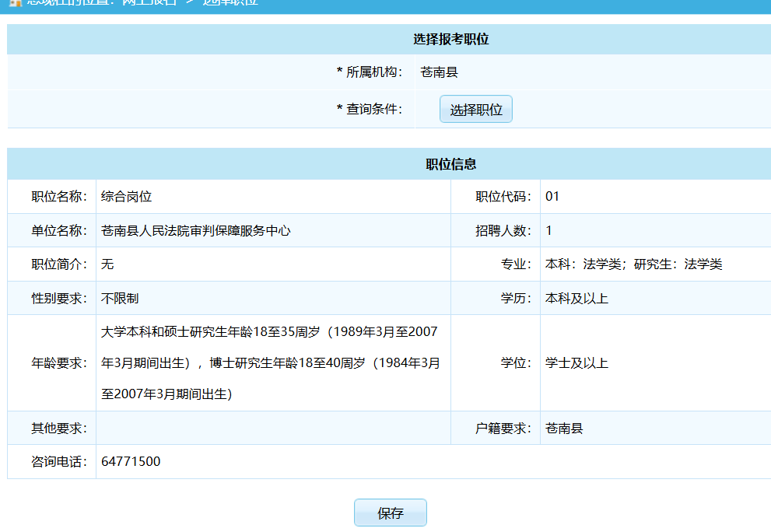771x532 pixels.
Task: Click the 本科及以上 education value
Action: click(576, 299)
